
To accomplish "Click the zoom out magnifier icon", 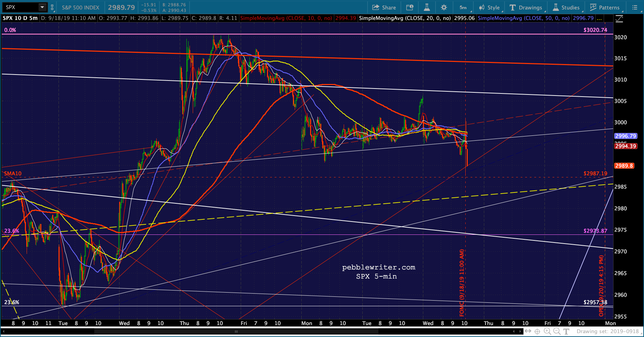I will click(557, 331).
